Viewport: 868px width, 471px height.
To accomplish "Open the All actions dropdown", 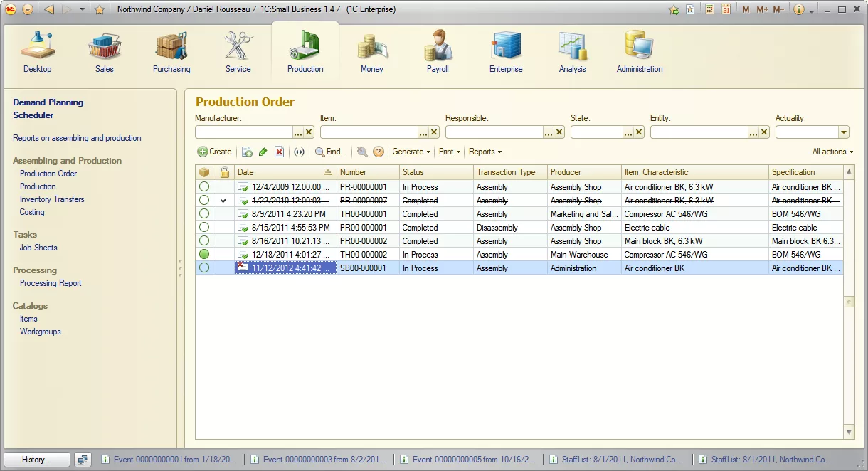I will (832, 152).
